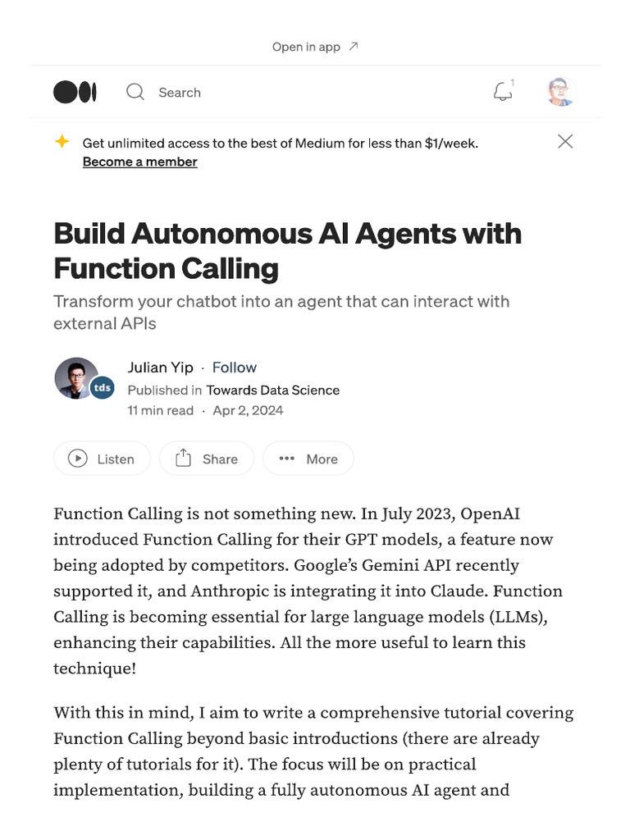This screenshot has width=630, height=840.
Task: Dismiss the membership banner with X
Action: (565, 141)
